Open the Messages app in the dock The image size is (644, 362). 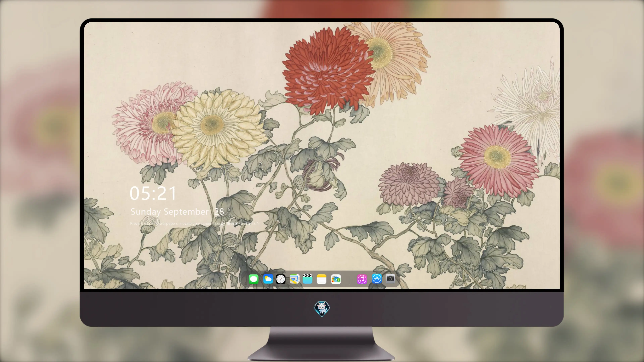(x=254, y=279)
